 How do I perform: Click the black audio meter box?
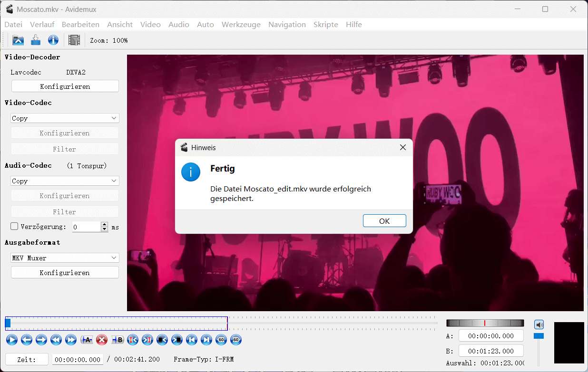pos(569,343)
